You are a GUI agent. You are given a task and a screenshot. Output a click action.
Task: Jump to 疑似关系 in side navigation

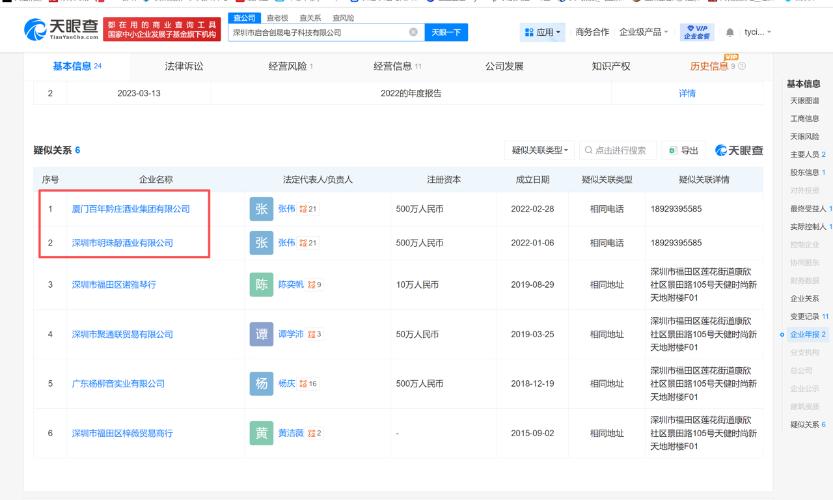coord(808,425)
